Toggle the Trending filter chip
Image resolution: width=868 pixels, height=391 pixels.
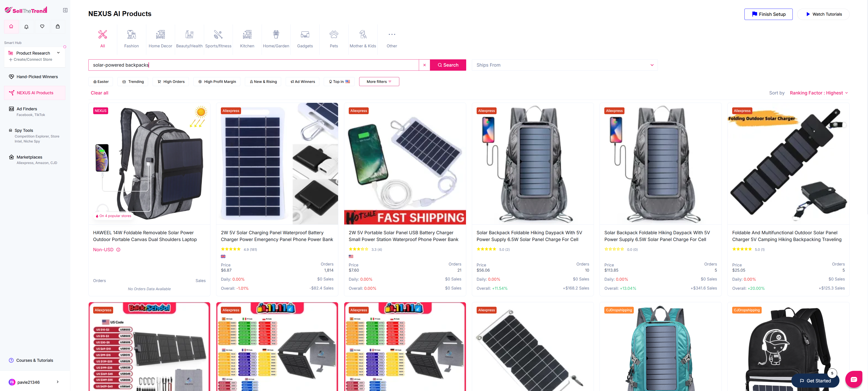tap(133, 82)
